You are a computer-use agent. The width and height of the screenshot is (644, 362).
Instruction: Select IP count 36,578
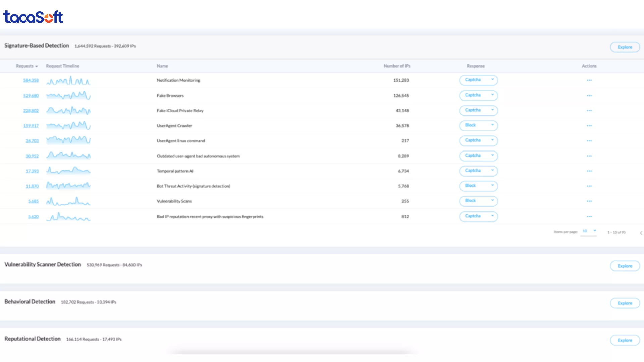(x=402, y=126)
